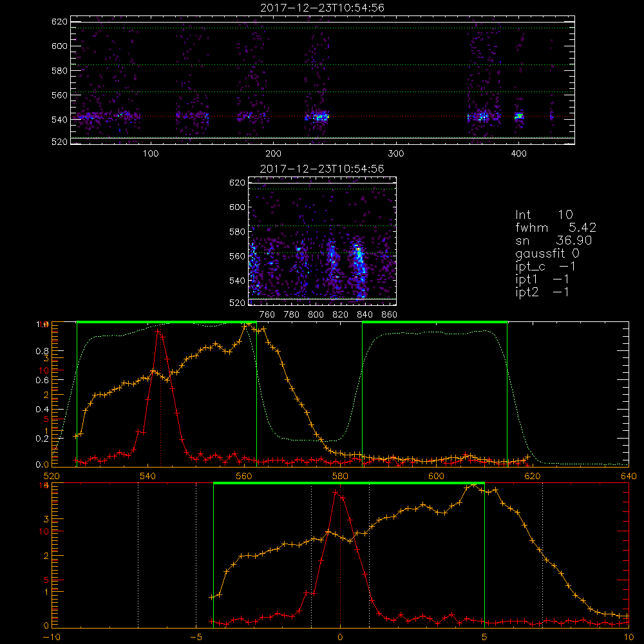644x644 pixels.
Task: Click third plot y-axis label 0.8
Action: click(43, 351)
